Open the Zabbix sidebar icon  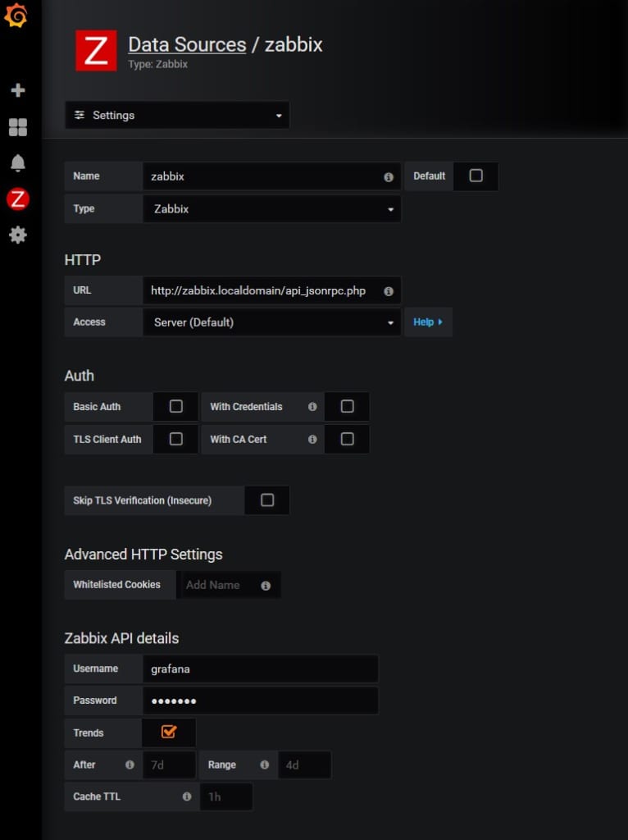[18, 199]
